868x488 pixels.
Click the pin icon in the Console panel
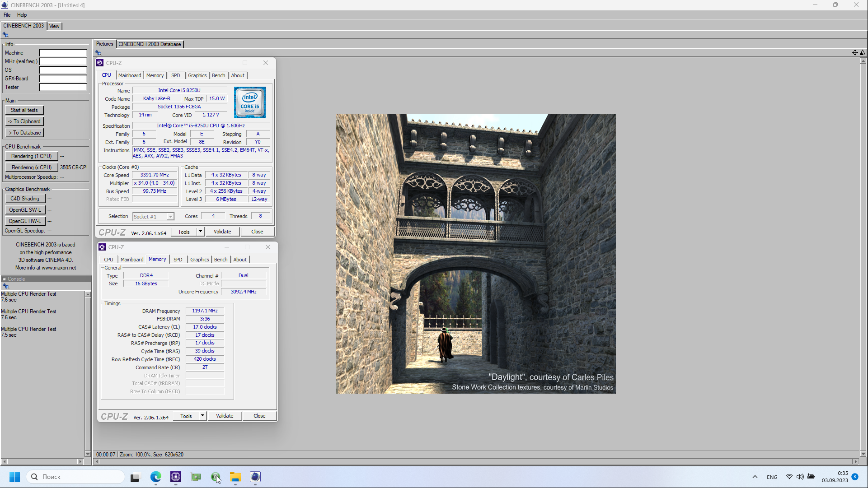(6, 286)
